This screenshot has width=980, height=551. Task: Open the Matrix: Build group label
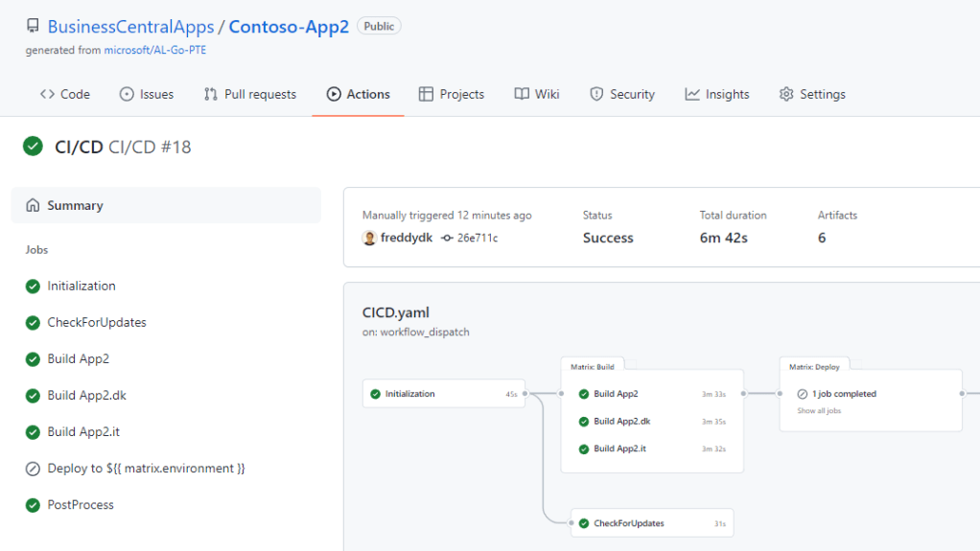click(x=592, y=366)
